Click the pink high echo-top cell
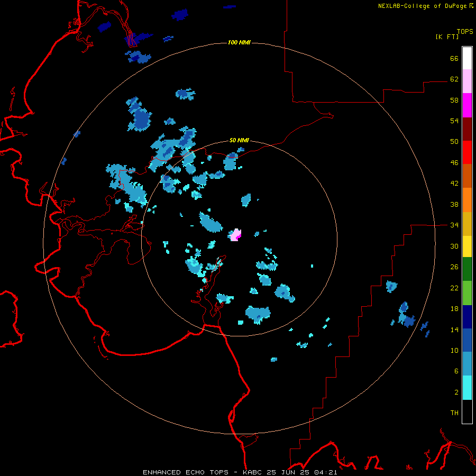 pos(235,235)
